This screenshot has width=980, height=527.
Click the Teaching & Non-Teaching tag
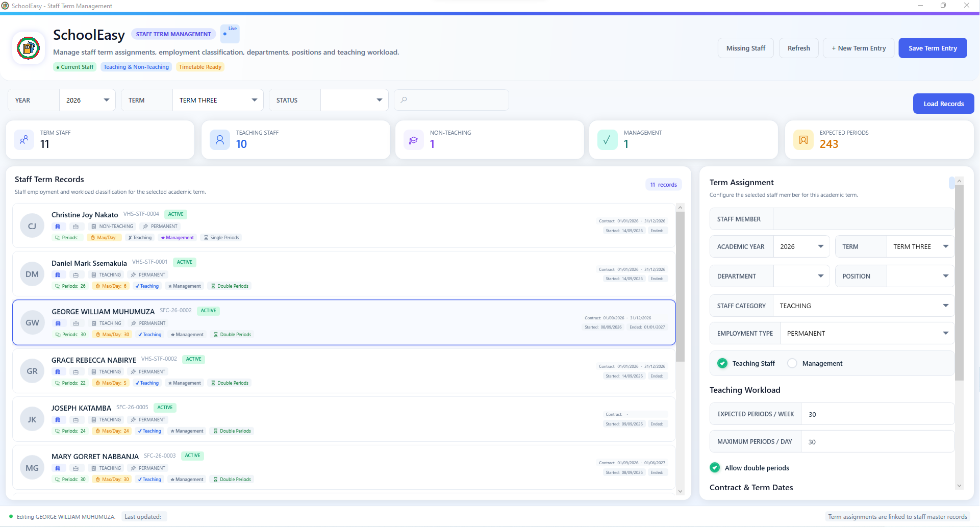[x=136, y=67]
